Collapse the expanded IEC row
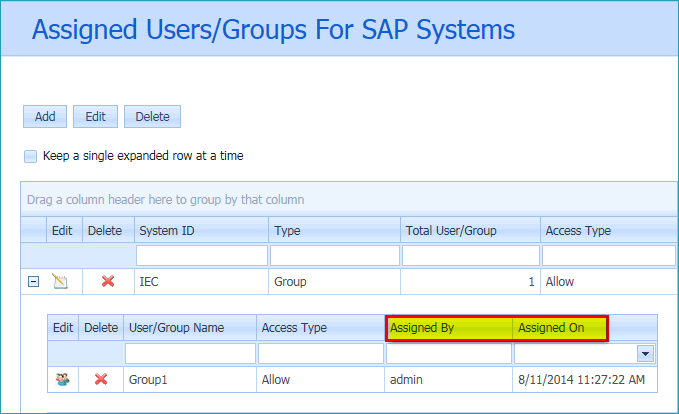This screenshot has height=414, width=679. pos(33,281)
